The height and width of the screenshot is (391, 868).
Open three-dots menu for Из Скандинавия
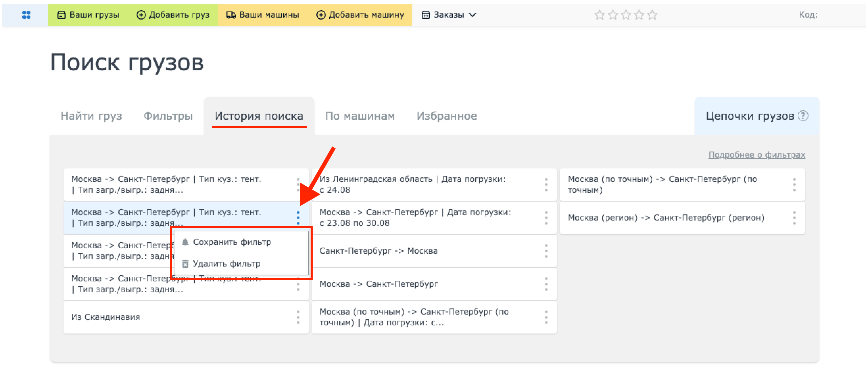(x=298, y=317)
